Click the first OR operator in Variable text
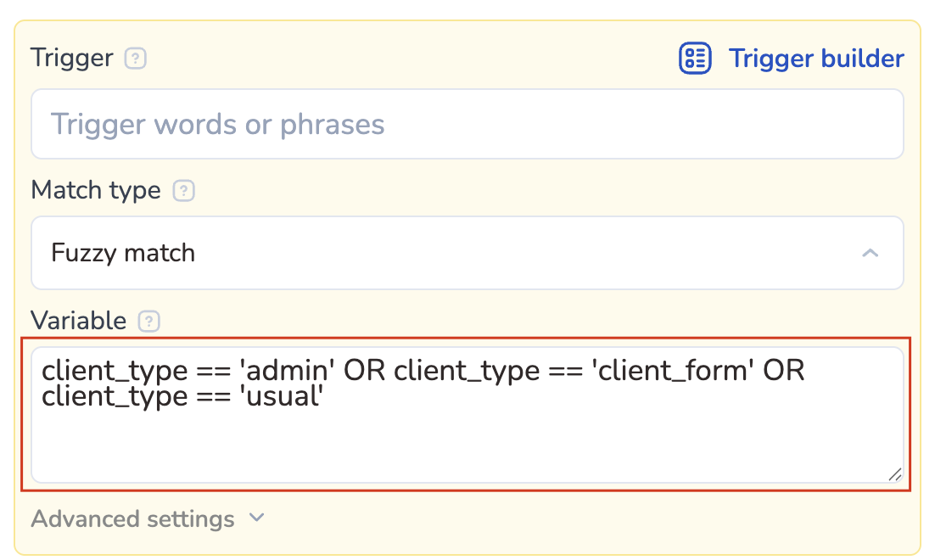The image size is (935, 560). coord(366,372)
